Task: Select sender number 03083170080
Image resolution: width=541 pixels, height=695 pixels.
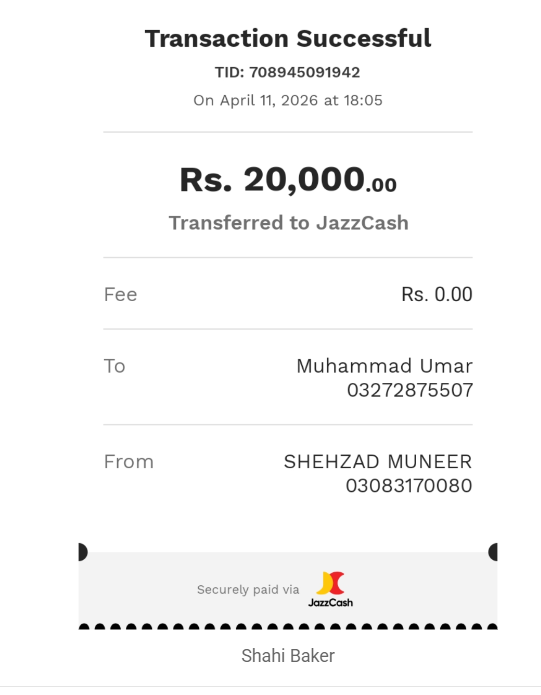Action: pyautogui.click(x=409, y=486)
